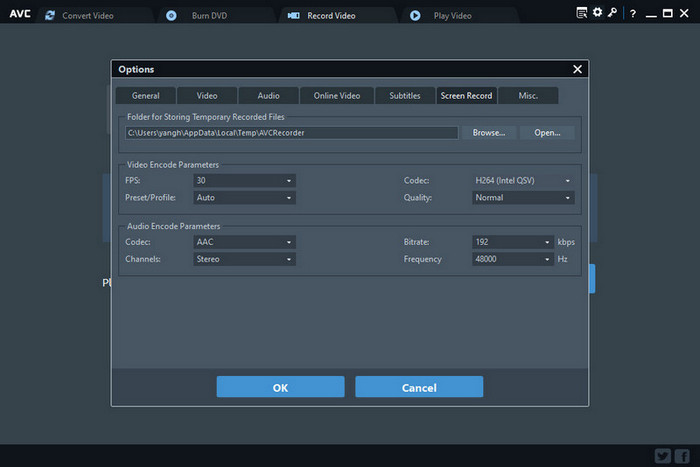Expand the Quality dropdown

[x=523, y=197]
